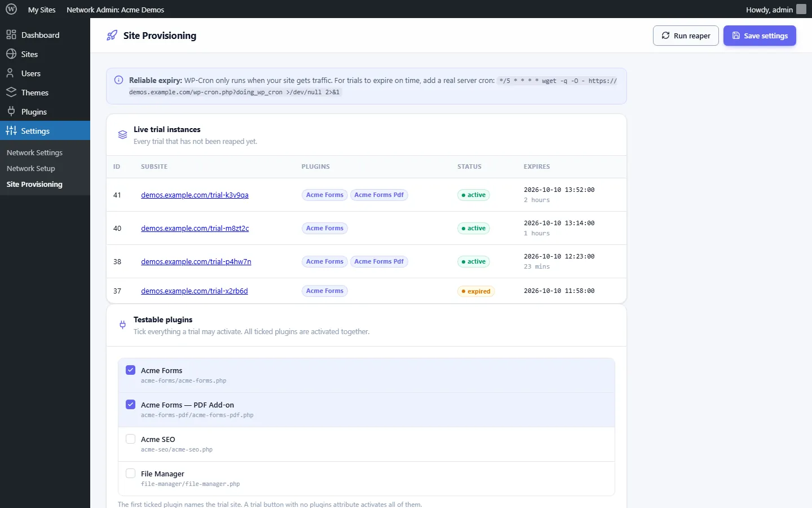
Task: Open link demos.example.com/trial-k3v9qa
Action: click(x=195, y=195)
